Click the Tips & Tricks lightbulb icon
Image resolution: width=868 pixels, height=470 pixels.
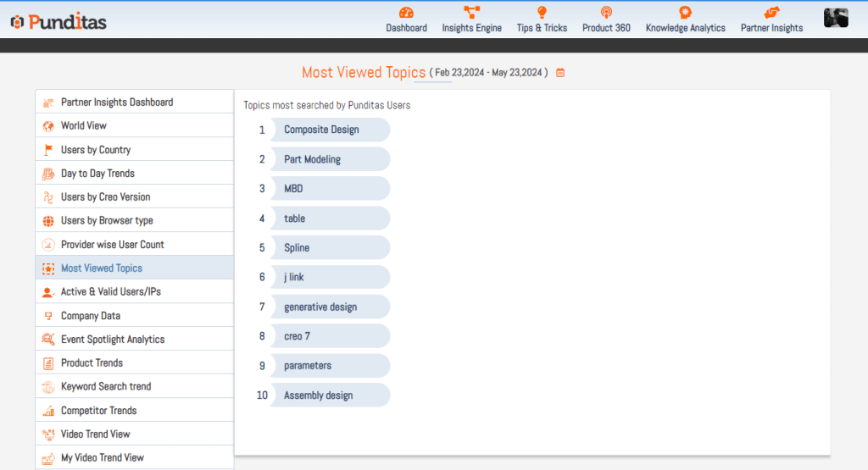542,13
